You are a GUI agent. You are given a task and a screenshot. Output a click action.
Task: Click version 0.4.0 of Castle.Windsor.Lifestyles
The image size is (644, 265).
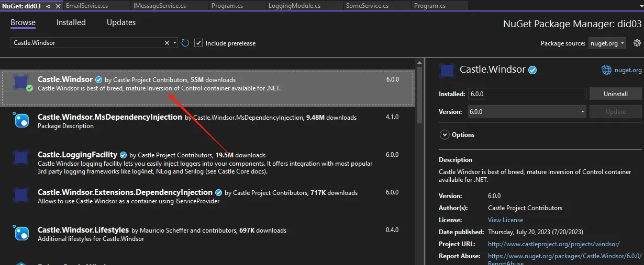click(392, 230)
